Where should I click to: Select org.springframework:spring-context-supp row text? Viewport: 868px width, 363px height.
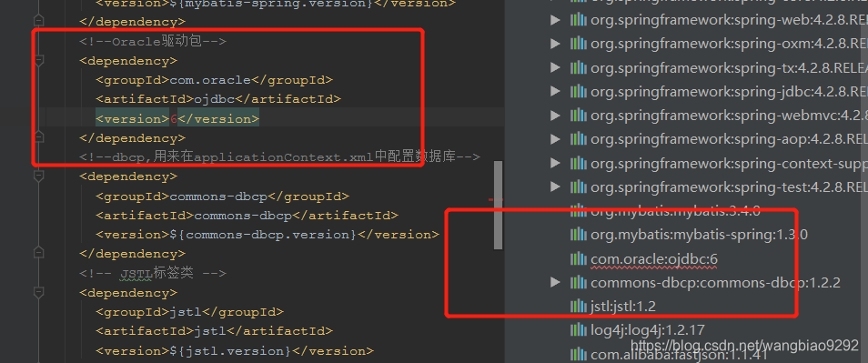[729, 163]
